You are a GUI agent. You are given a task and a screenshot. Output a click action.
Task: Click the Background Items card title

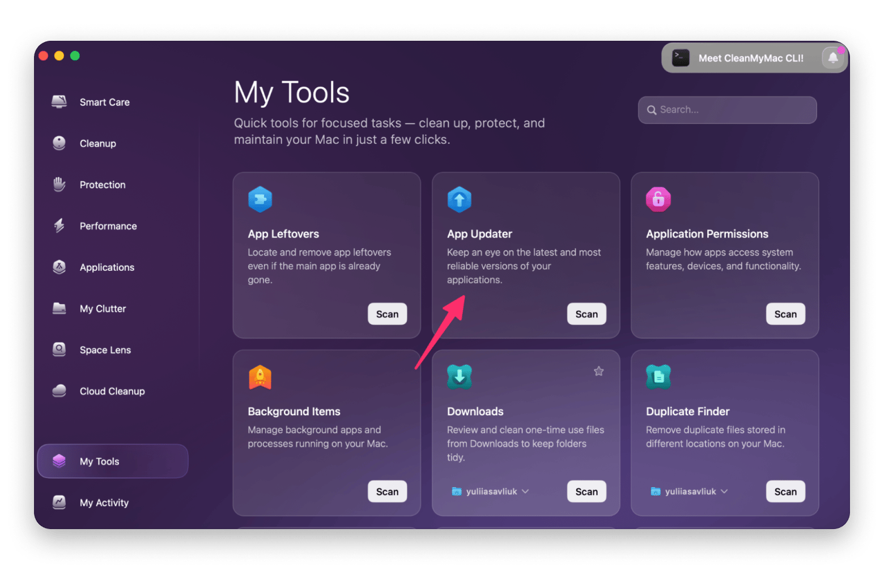click(x=294, y=411)
